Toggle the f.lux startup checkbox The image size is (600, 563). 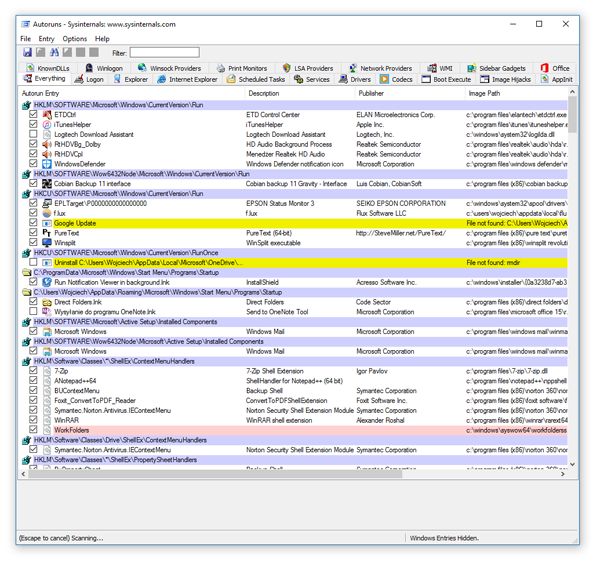point(33,213)
